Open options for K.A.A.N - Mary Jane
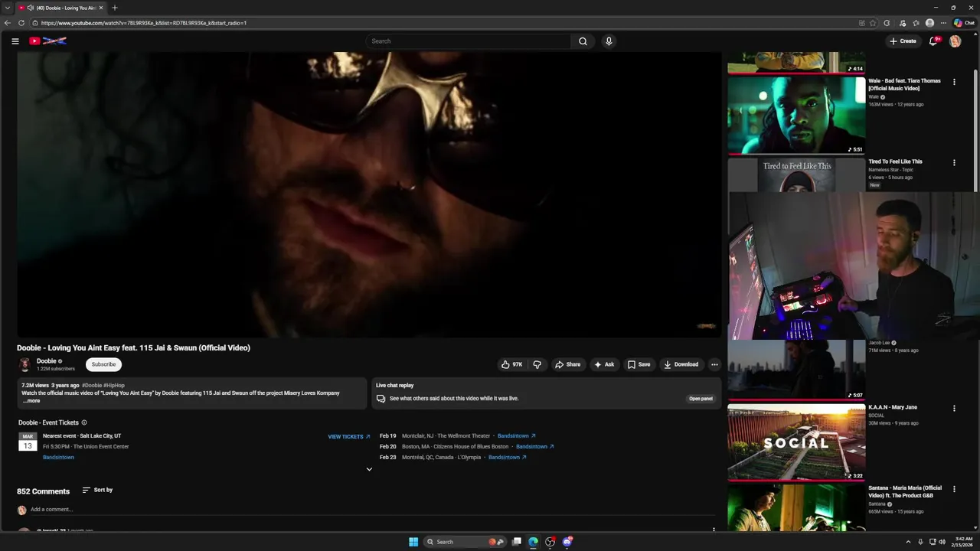The height and width of the screenshot is (551, 980). coord(954,409)
